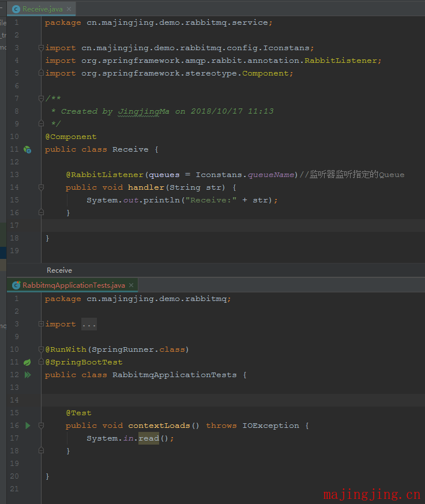Image resolution: width=425 pixels, height=504 pixels.
Task: Collapse the import block in Receive.java
Action: click(41, 48)
